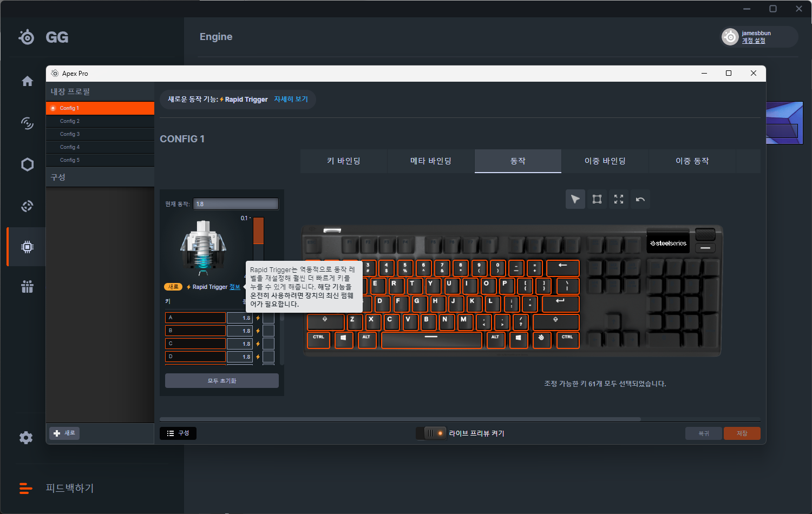Select the arrow pointer selection tool

(x=575, y=199)
